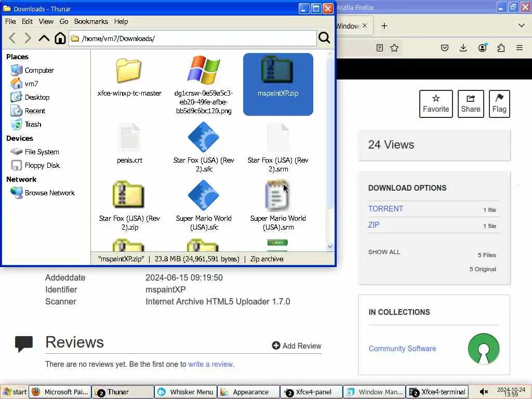Click the Flag button on archive page
Screen dimensions: 532x399
click(x=499, y=104)
